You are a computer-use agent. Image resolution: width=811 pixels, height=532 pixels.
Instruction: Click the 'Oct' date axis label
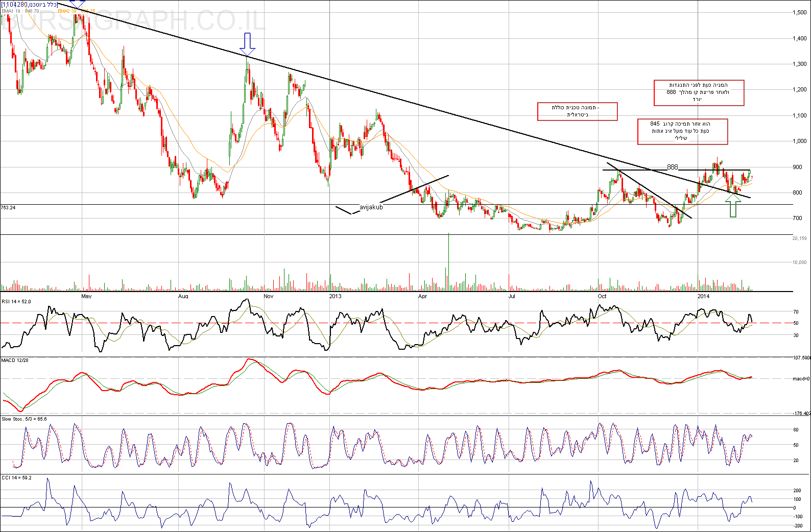click(602, 296)
